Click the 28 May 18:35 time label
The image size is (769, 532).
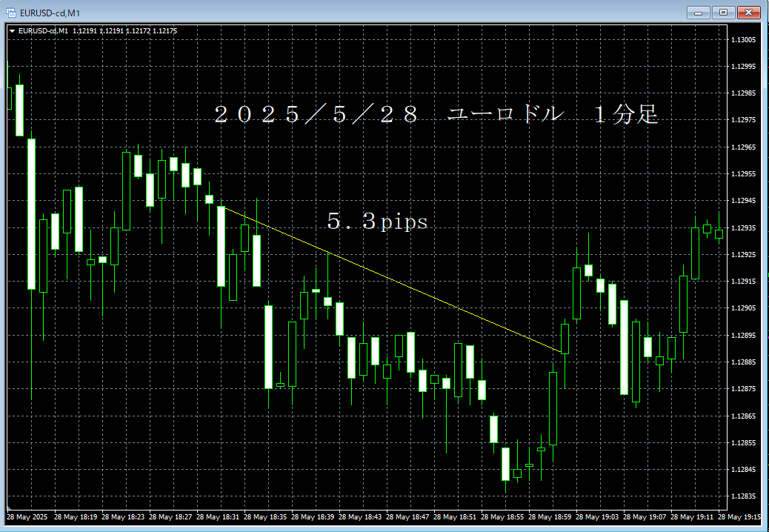point(264,516)
